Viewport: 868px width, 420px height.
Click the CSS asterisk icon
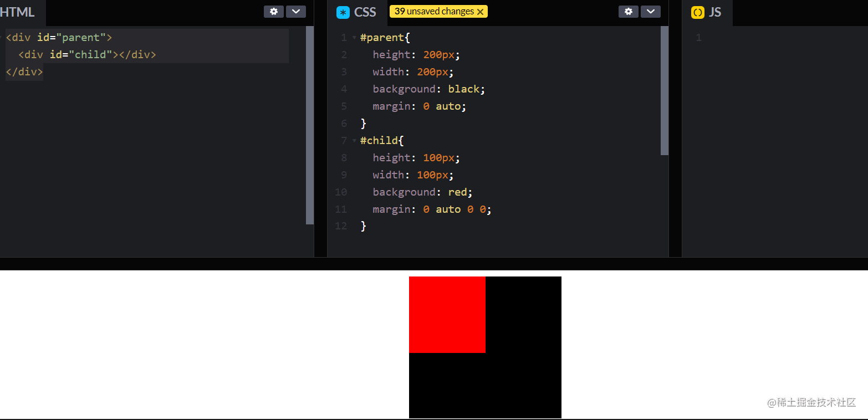(343, 12)
